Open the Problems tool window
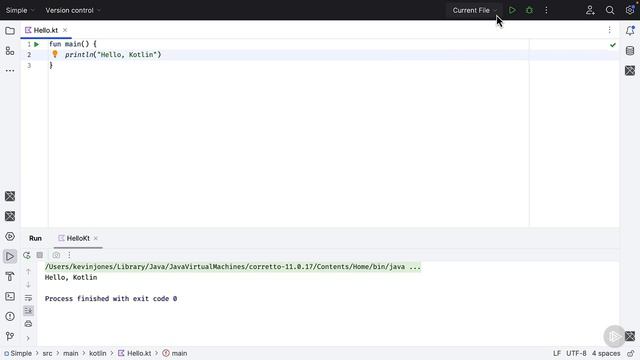The image size is (640, 360). (10, 316)
